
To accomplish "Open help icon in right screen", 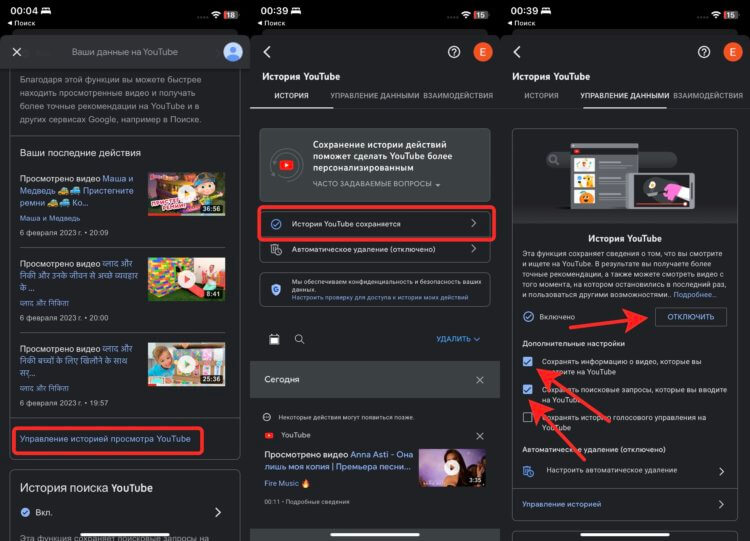I will click(x=704, y=52).
